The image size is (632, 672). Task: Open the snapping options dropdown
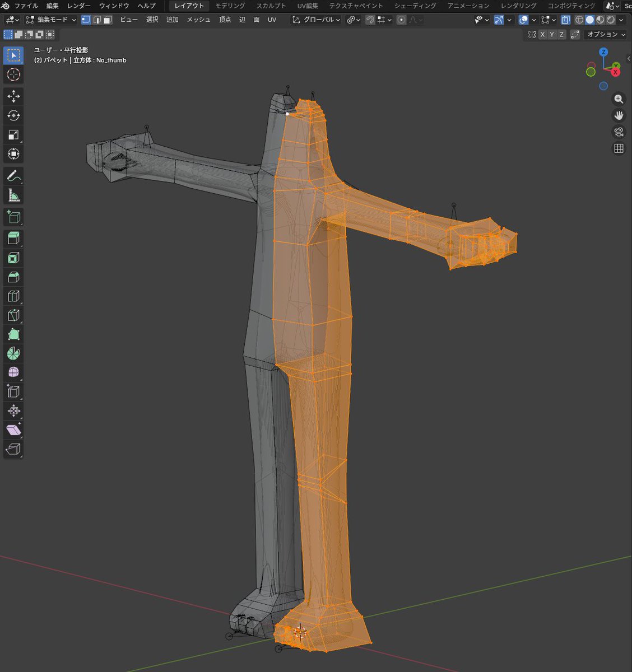[x=384, y=20]
